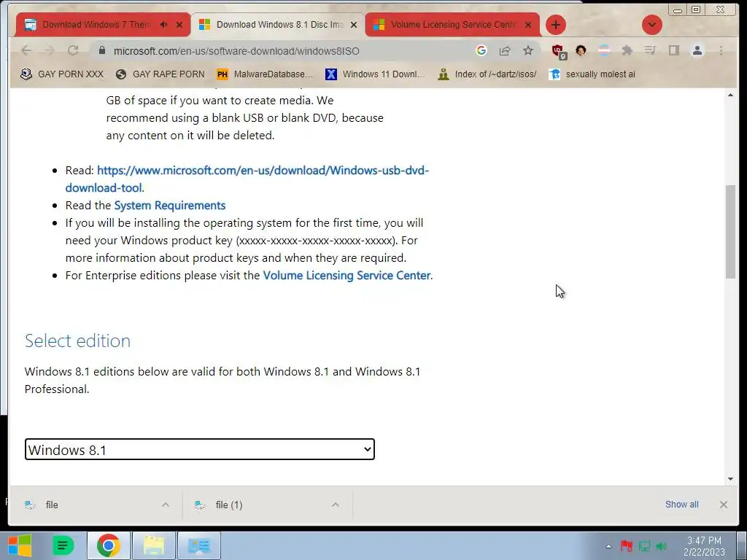The width and height of the screenshot is (747, 560).
Task: Close the Volume Licensing Service Center tab
Action: click(528, 25)
